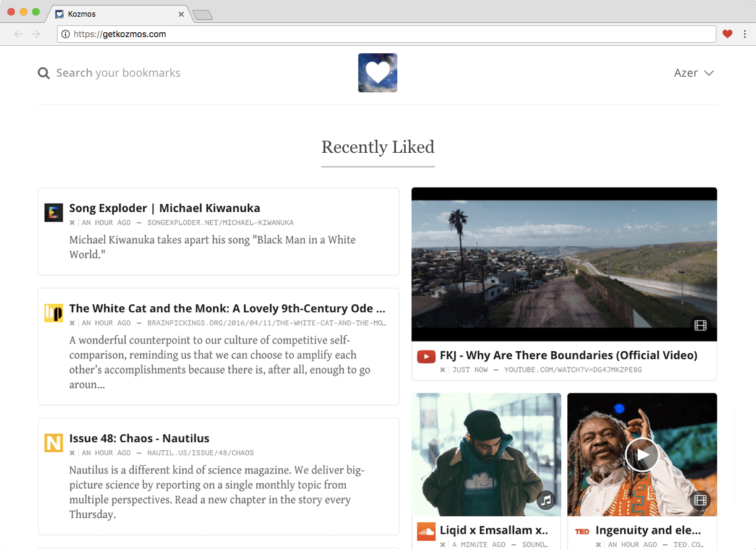Remove The White Cat and the Monk bookmark

[72, 323]
